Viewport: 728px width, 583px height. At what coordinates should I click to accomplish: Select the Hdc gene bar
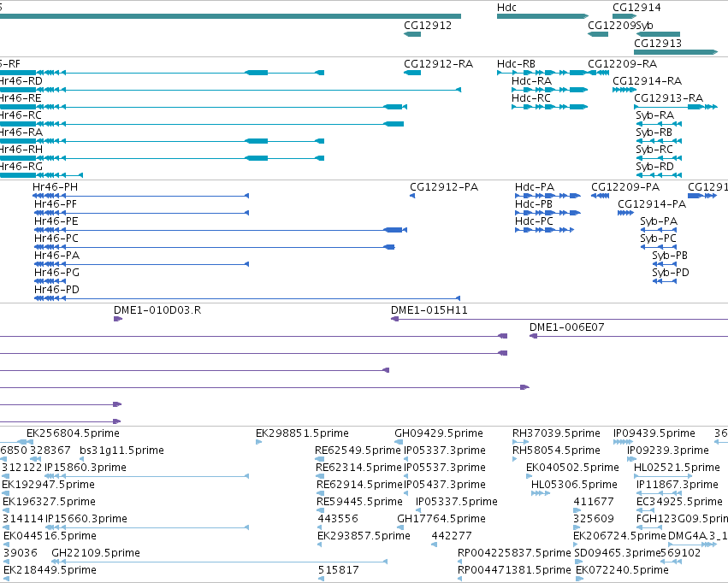[542, 16]
